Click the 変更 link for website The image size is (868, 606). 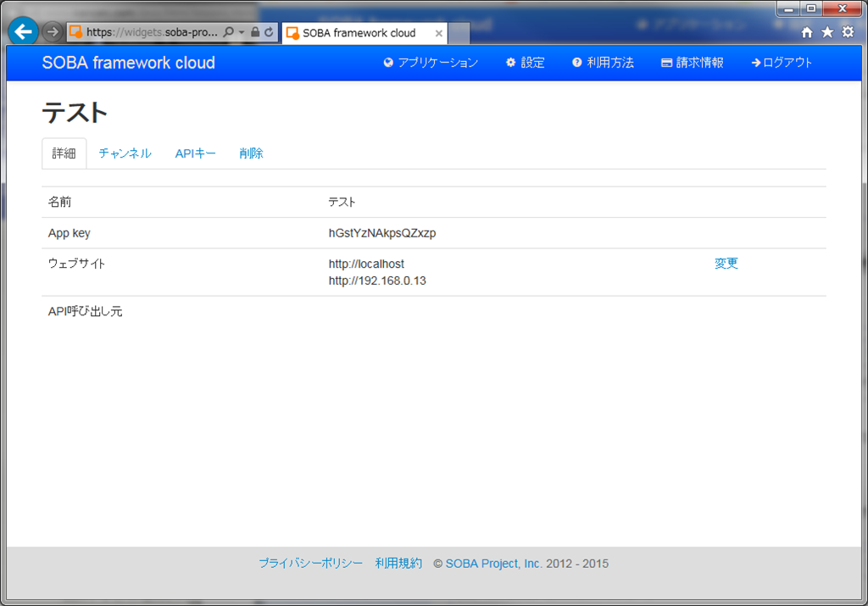[x=726, y=264]
